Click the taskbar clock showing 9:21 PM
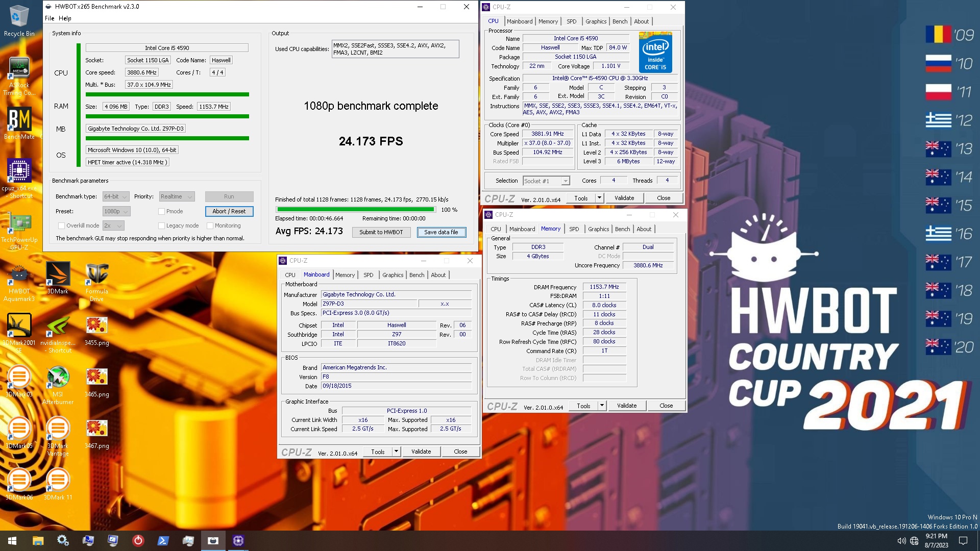 [x=936, y=541]
